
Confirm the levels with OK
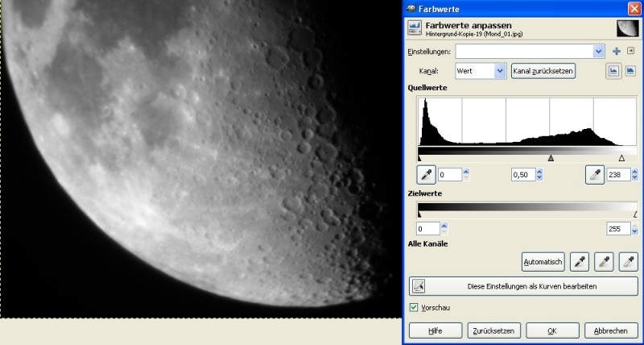[x=552, y=330]
